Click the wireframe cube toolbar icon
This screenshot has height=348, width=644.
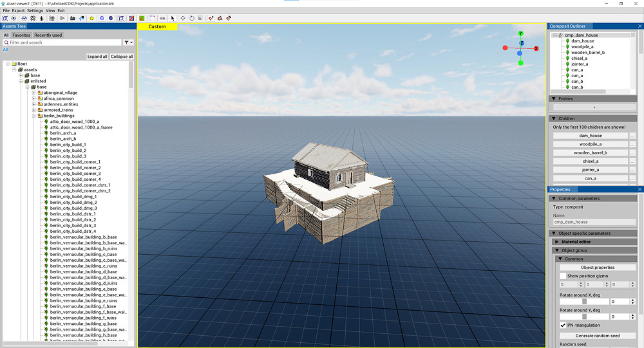pos(102,18)
